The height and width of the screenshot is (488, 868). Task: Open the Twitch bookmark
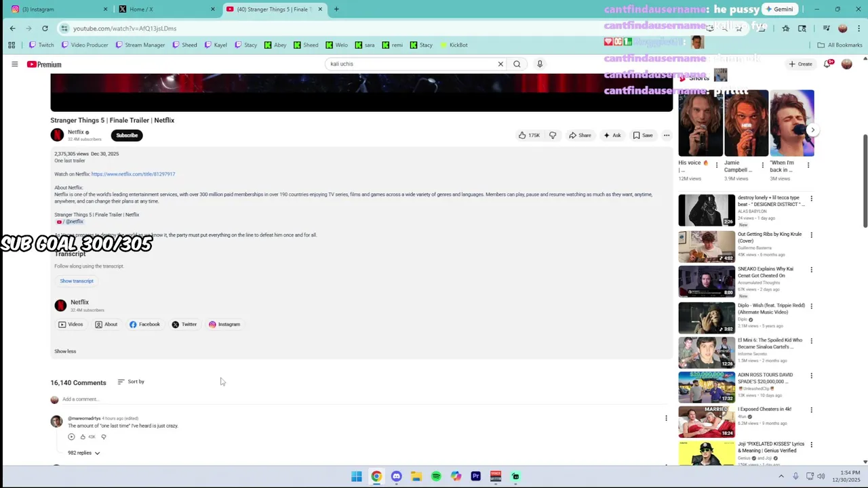point(41,45)
